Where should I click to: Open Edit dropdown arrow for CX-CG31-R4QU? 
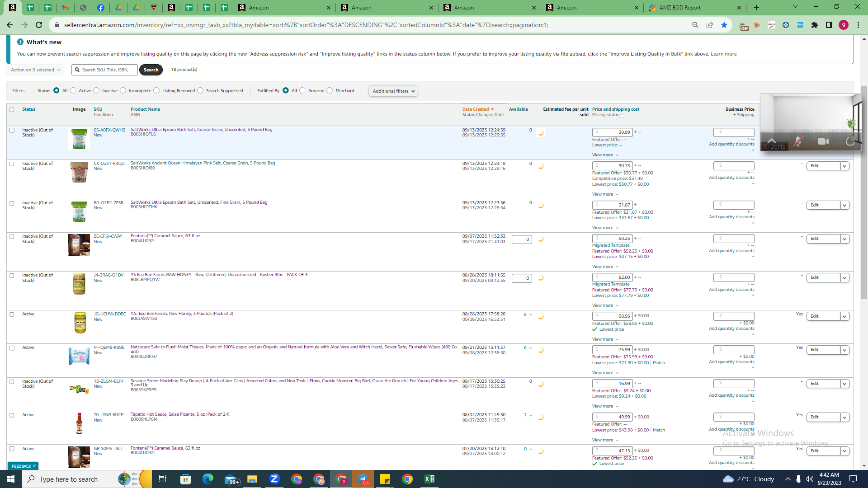point(844,166)
